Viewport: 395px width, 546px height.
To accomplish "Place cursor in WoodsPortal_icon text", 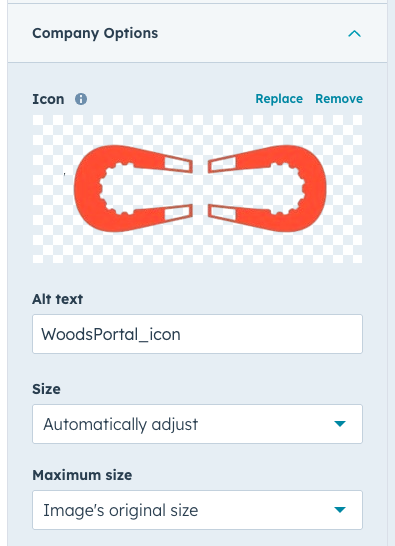I will coord(111,335).
